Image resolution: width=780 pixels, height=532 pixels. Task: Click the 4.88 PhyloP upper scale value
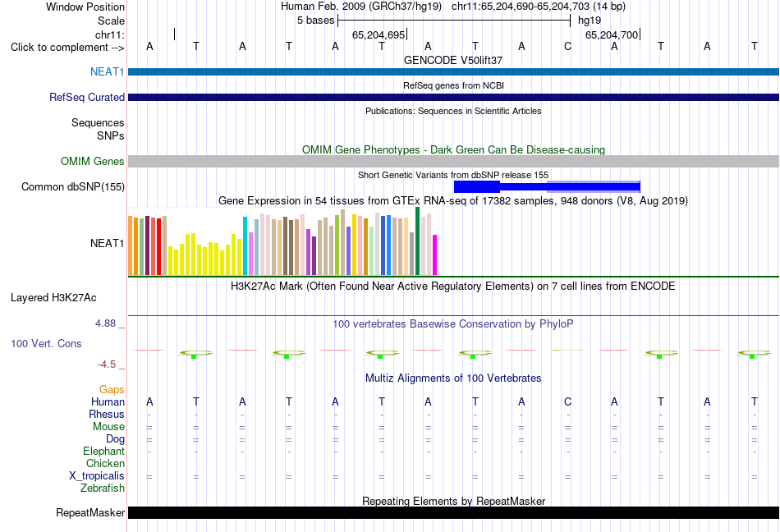pos(105,323)
